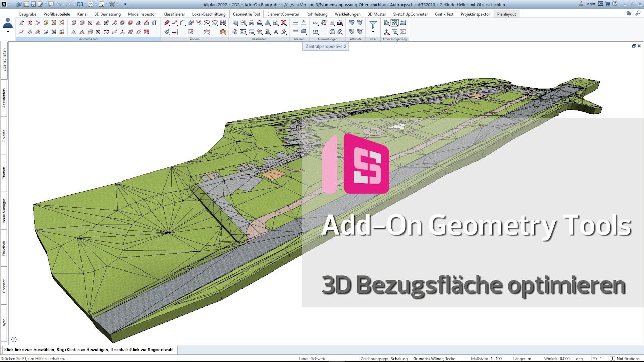The height and width of the screenshot is (362, 644).
Task: Toggle the highlighted Arbeitsumgebung view icon
Action: [394, 22]
